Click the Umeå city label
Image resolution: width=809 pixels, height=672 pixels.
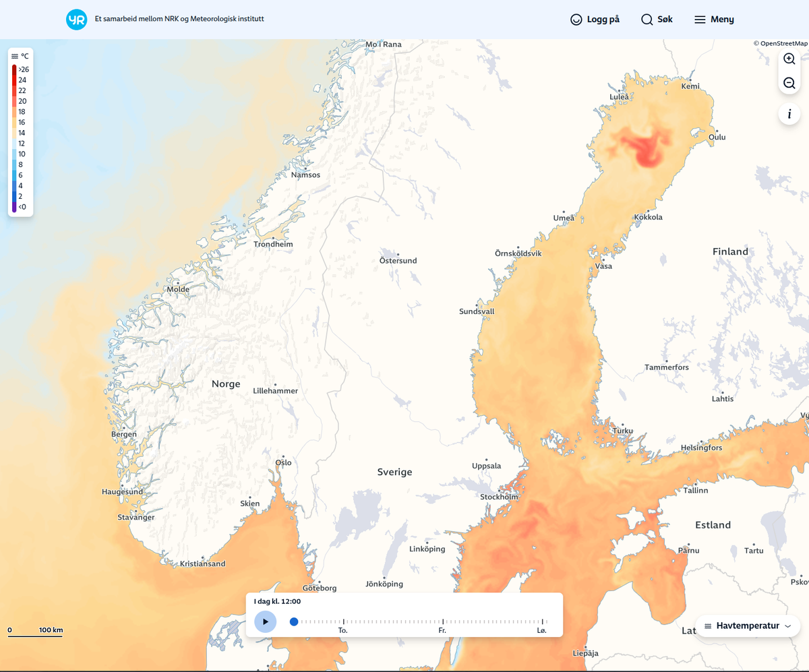click(x=564, y=218)
